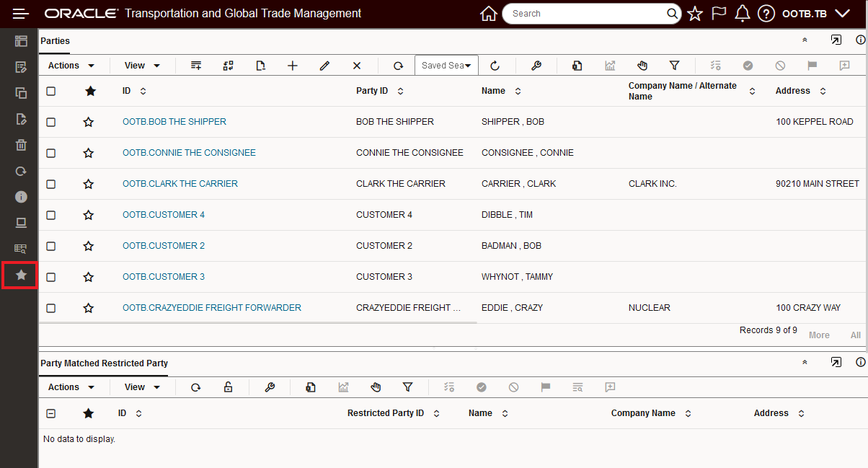The height and width of the screenshot is (468, 868).
Task: Open the OOTB.CLARK THE CARRIER party link
Action: pyautogui.click(x=180, y=183)
